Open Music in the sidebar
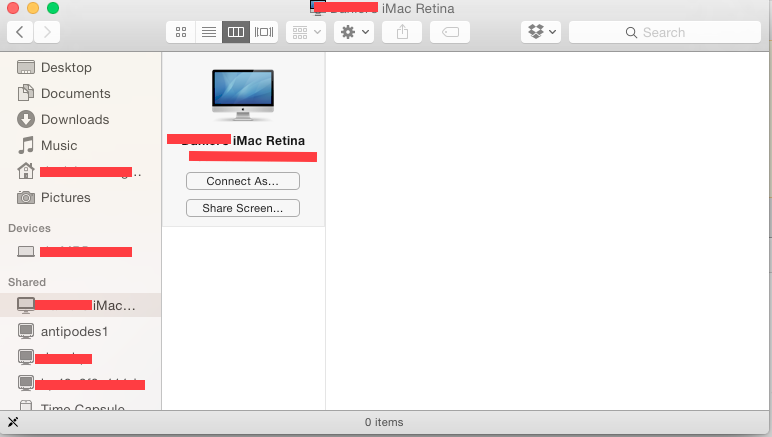Viewport: 772px width, 437px height. coord(81,146)
